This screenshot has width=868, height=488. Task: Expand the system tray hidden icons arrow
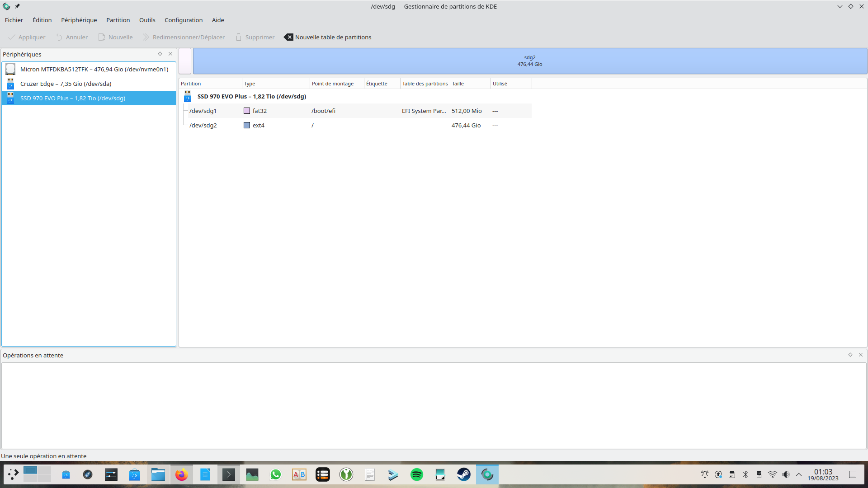click(x=799, y=474)
